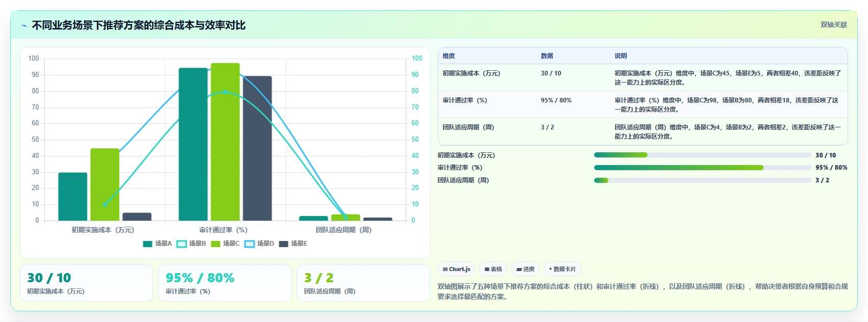Click x-axis label 初期实施成本（万元）
868x322 pixels.
coord(103,230)
